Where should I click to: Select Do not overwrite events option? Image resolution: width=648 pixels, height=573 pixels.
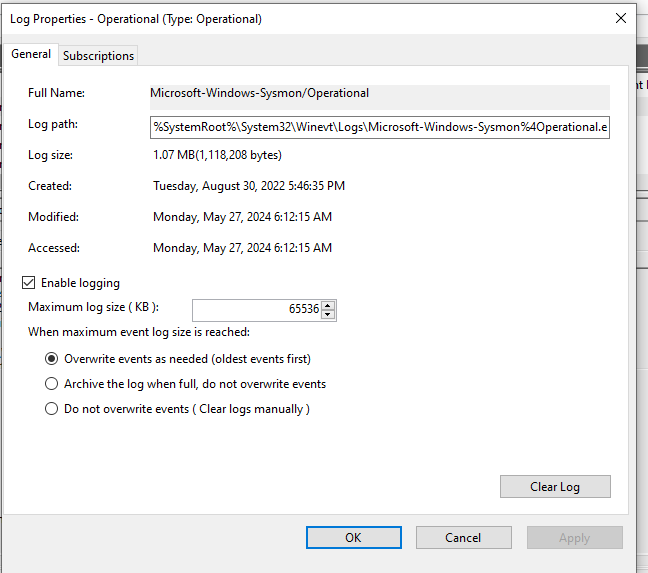coord(51,409)
